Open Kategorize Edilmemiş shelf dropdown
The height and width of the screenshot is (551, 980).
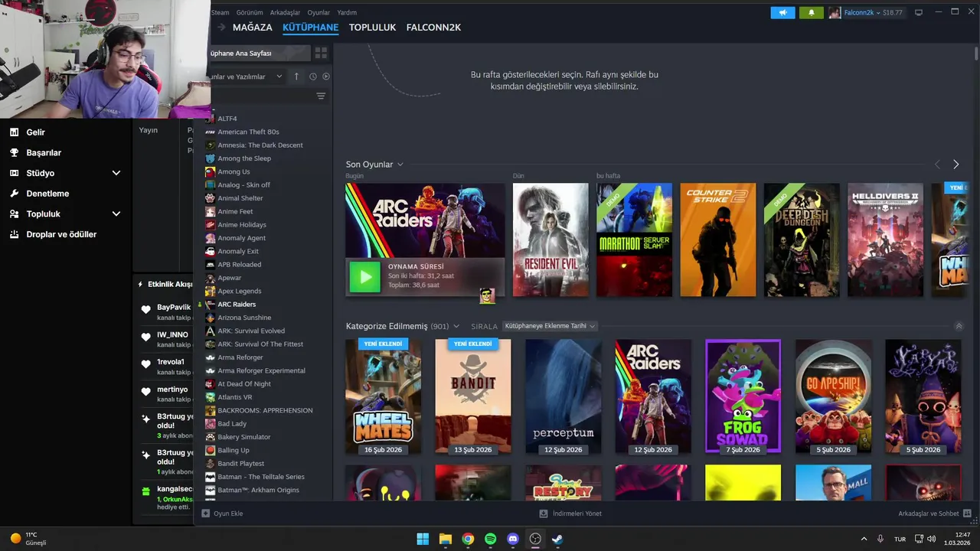(456, 326)
